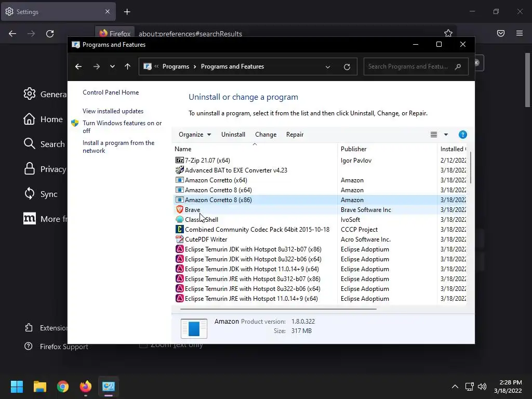Click the Brave browser icon in program list

click(179, 210)
